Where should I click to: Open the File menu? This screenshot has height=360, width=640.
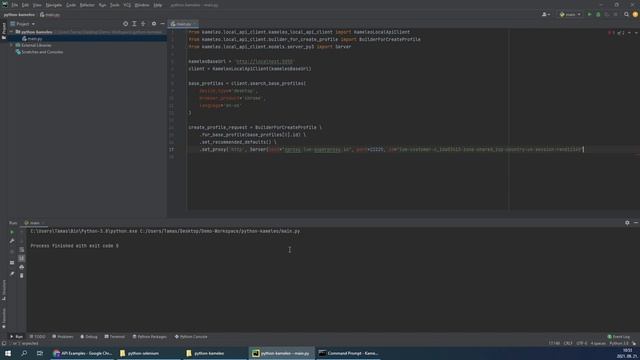pos(15,5)
